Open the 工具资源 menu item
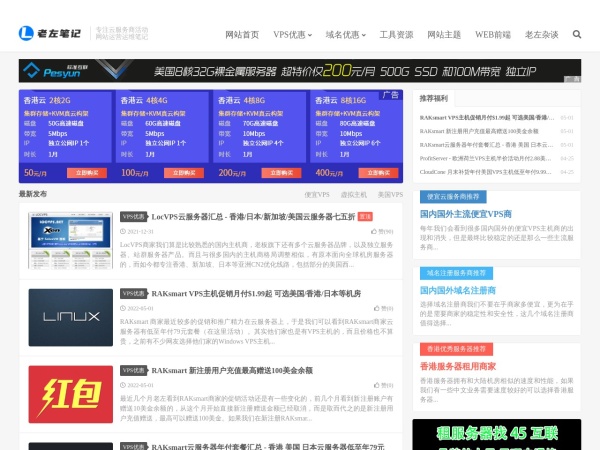The image size is (600, 450). [x=396, y=34]
